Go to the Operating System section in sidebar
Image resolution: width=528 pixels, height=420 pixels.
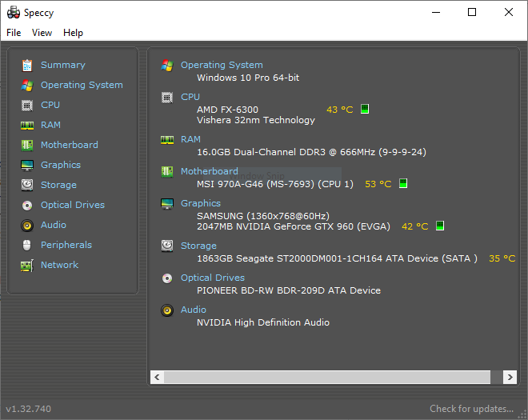[82, 85]
